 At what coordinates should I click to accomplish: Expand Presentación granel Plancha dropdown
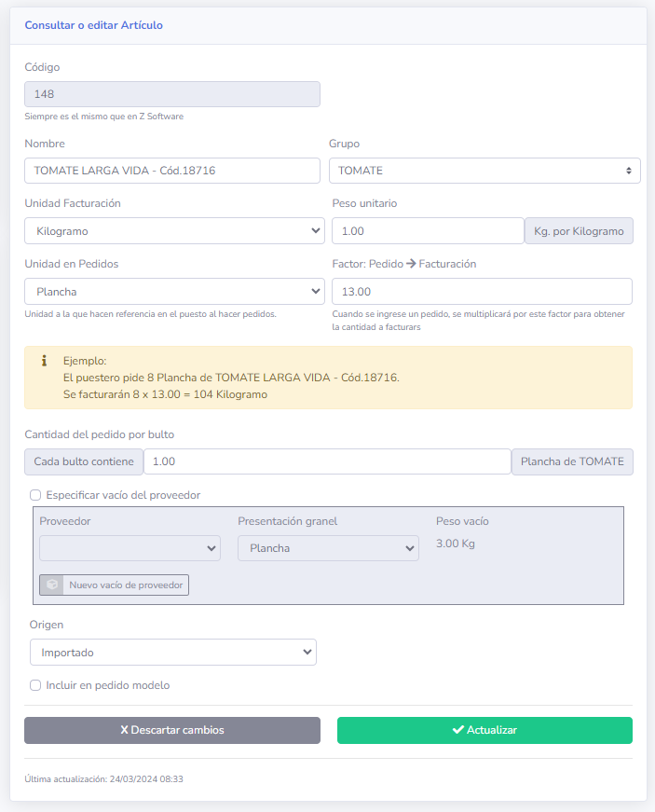coord(328,548)
